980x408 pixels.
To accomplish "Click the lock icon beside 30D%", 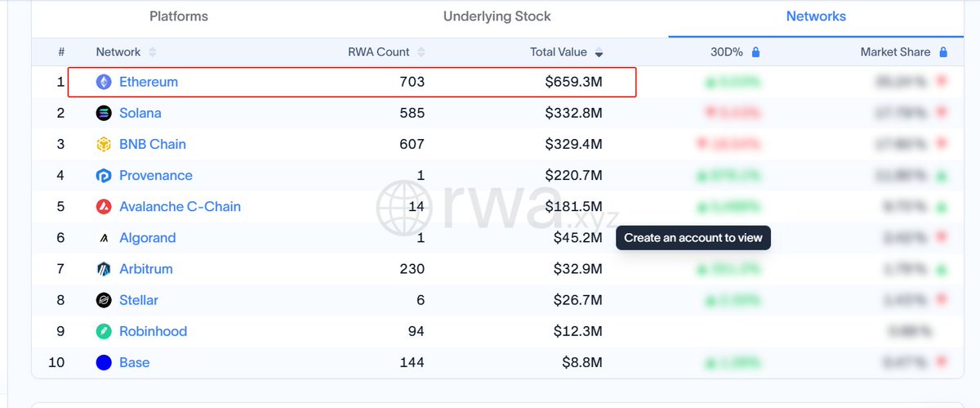I will pyautogui.click(x=755, y=52).
